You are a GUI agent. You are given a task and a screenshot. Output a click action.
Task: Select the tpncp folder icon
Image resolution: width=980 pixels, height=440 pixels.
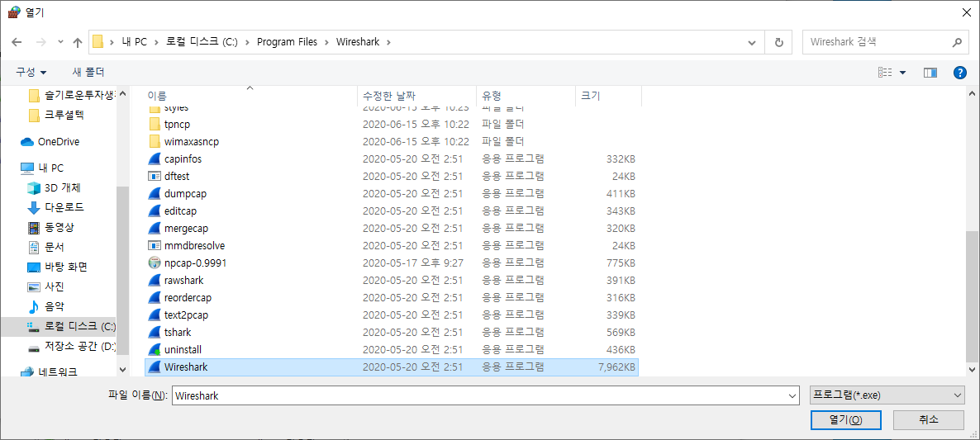pyautogui.click(x=155, y=124)
